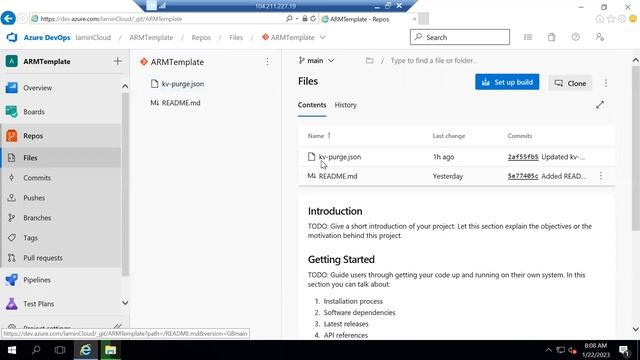
Task: Open the marketplace bag icon
Action: (551, 37)
